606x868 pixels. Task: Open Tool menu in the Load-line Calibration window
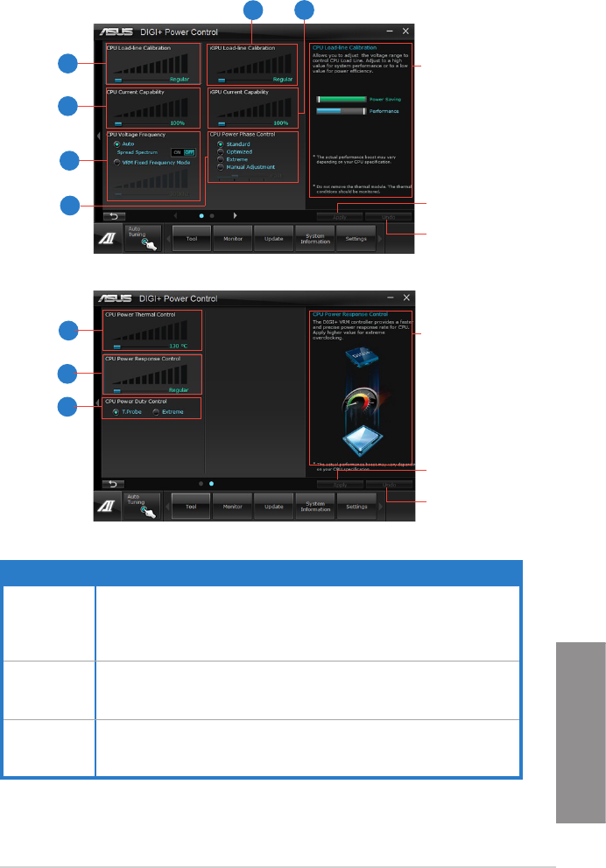pos(192,239)
